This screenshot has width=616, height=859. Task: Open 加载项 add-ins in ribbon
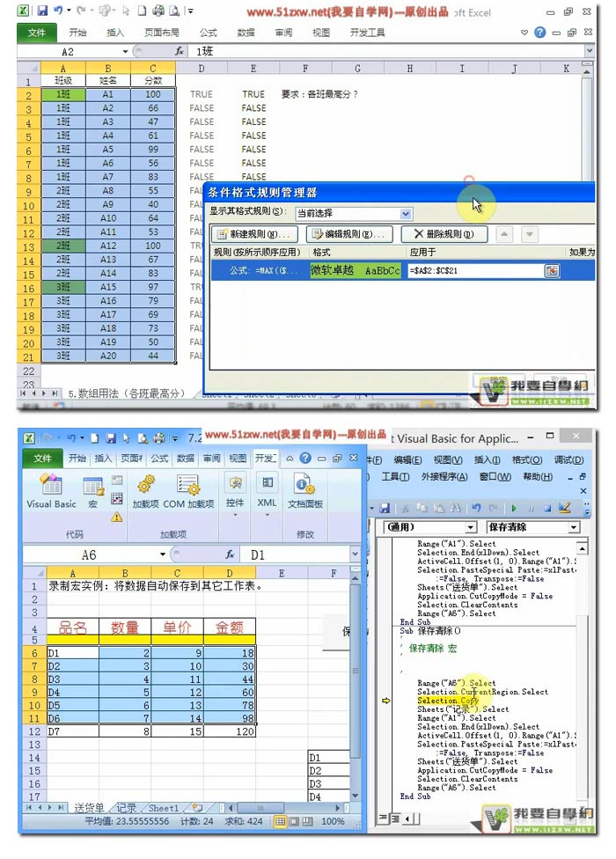pyautogui.click(x=146, y=491)
